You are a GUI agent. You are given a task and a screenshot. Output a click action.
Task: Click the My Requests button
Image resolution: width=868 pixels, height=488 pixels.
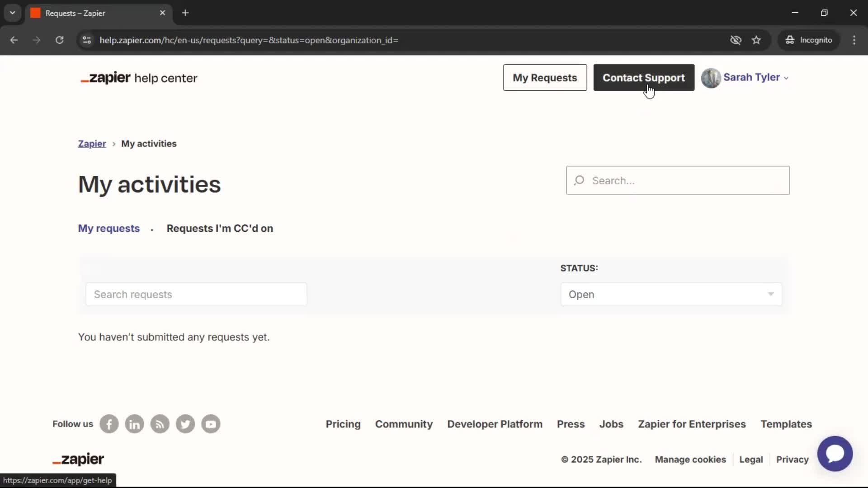[x=545, y=78]
